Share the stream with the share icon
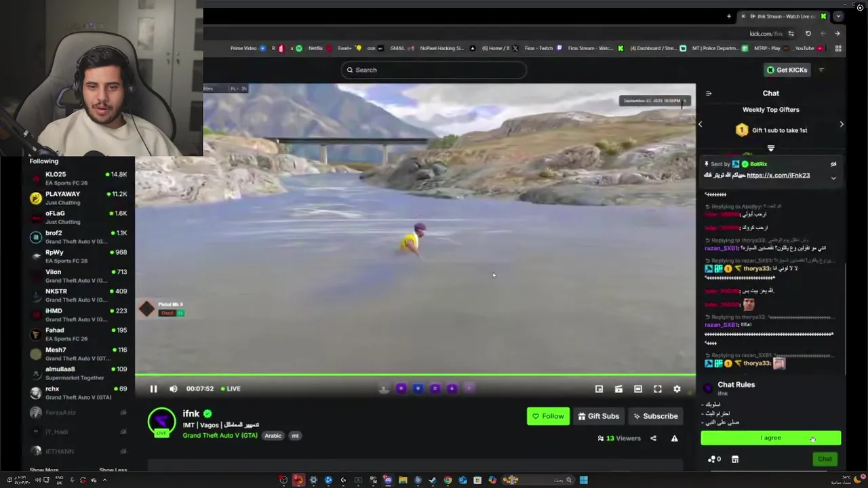The height and width of the screenshot is (488, 868). pos(653,439)
